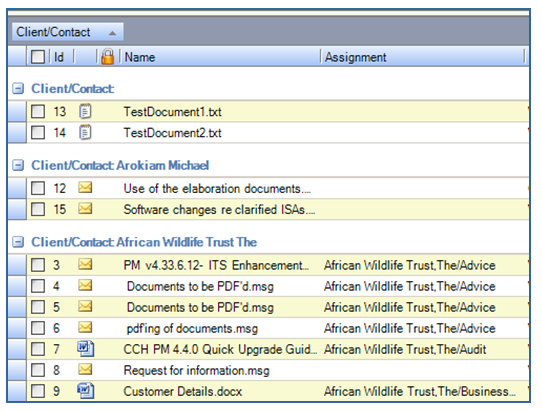
Task: Click the email icon for document Id 4
Action: [85, 286]
